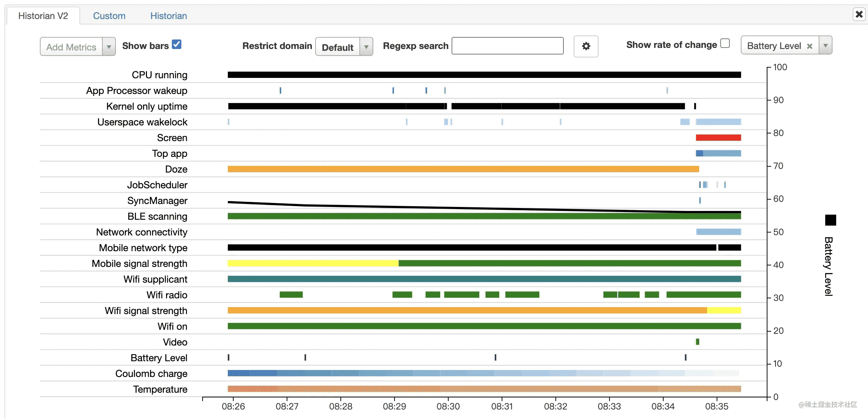Expand the Battery Level selector arrow
The height and width of the screenshot is (419, 868).
825,46
